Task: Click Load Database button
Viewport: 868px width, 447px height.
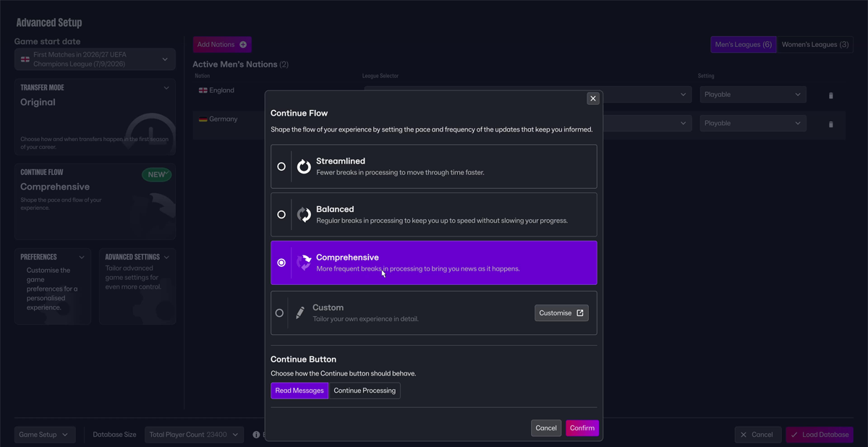Action: point(820,435)
